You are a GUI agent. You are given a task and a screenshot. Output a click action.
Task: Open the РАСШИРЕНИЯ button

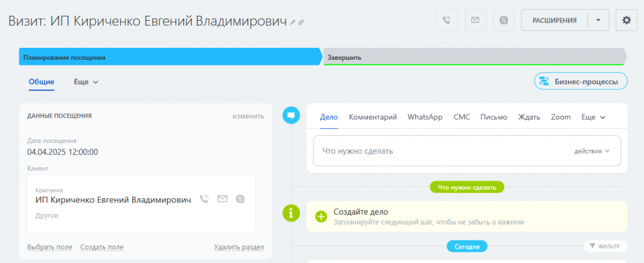pos(555,20)
